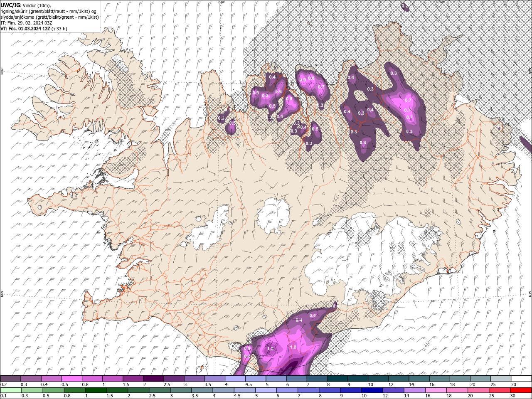Image resolution: width=532 pixels, height=399 pixels.
Task: Pick the bright pink snow swatch between 0.5 and 0.8
Action: 71,379
